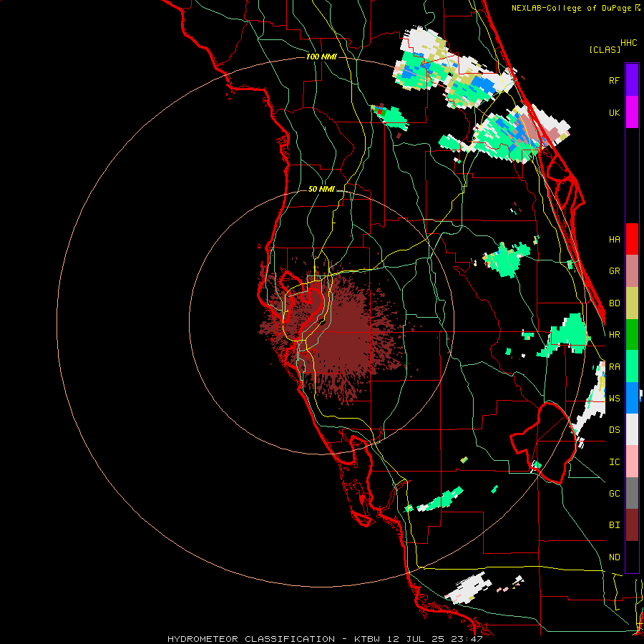The height and width of the screenshot is (644, 644).
Task: Select the light pink IC legend swatch
Action: point(632,462)
